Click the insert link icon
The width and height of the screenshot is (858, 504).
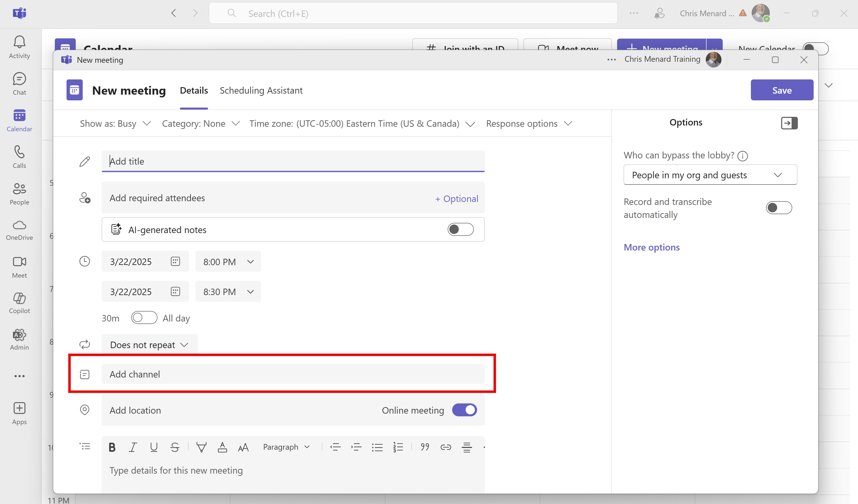pos(446,447)
